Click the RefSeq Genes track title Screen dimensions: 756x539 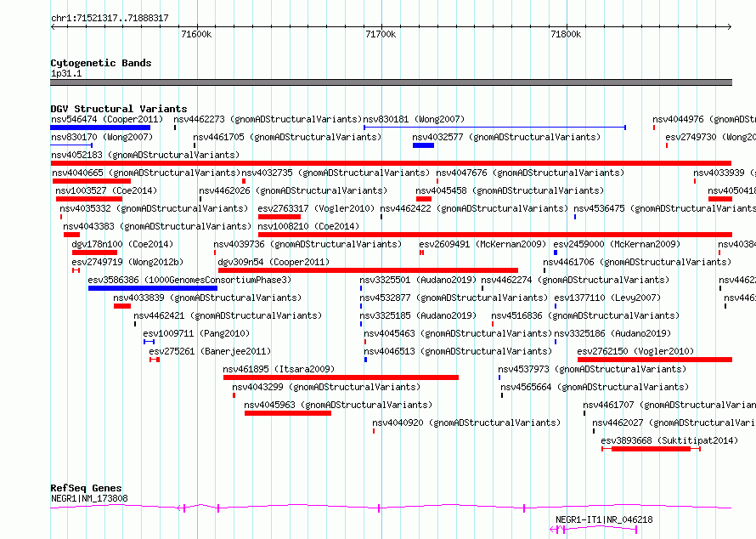(87, 488)
